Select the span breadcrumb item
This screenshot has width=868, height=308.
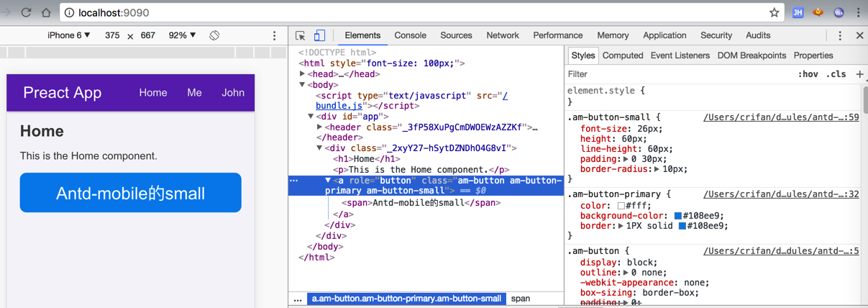pyautogui.click(x=521, y=299)
